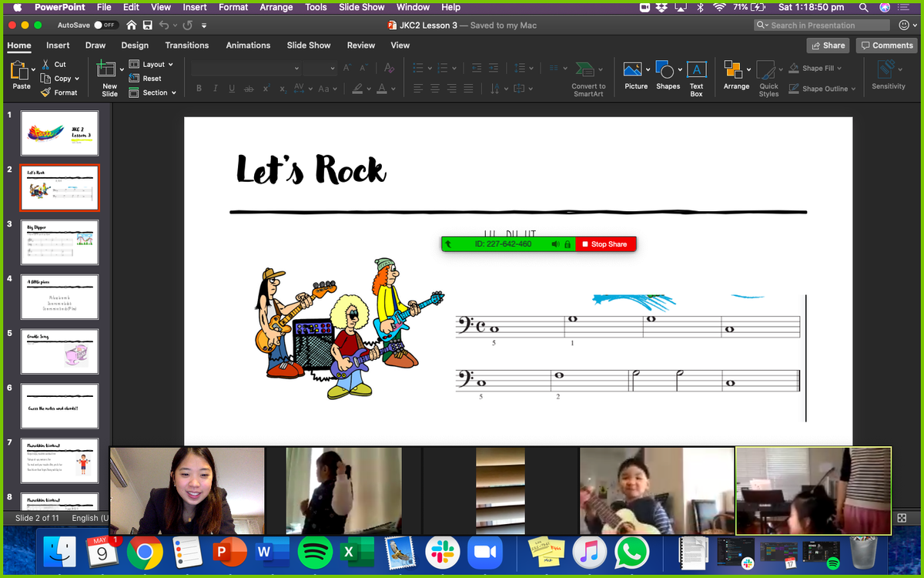The image size is (924, 578).
Task: Toggle the AutoSave switch
Action: point(105,25)
